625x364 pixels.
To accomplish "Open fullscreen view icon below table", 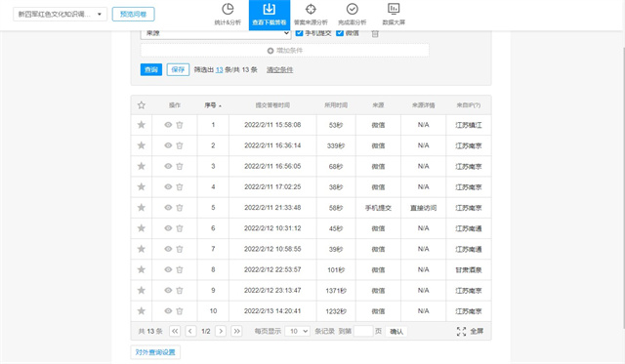I will (461, 332).
